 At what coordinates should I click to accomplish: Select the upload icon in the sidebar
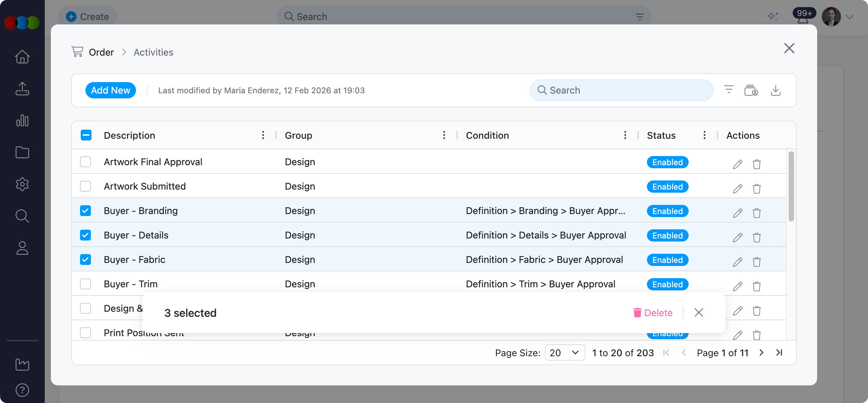pyautogui.click(x=22, y=89)
